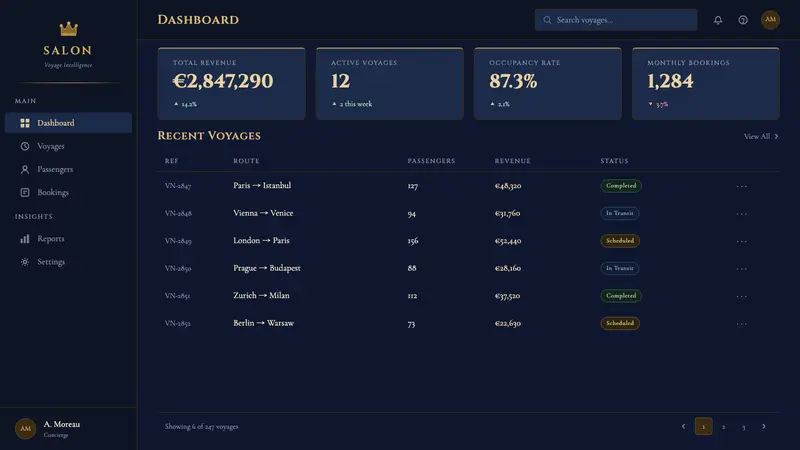Click reference VN-2847
800x450 pixels.
(x=178, y=186)
